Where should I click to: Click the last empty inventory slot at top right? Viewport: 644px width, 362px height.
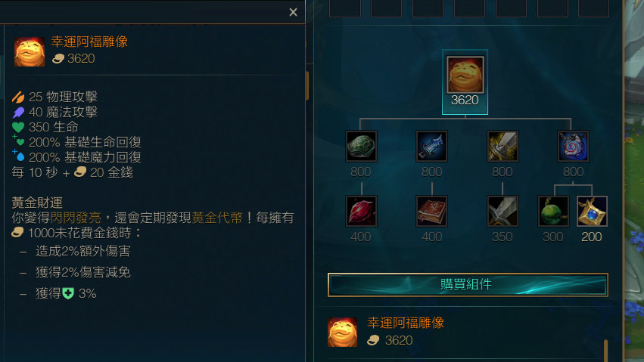click(x=593, y=8)
